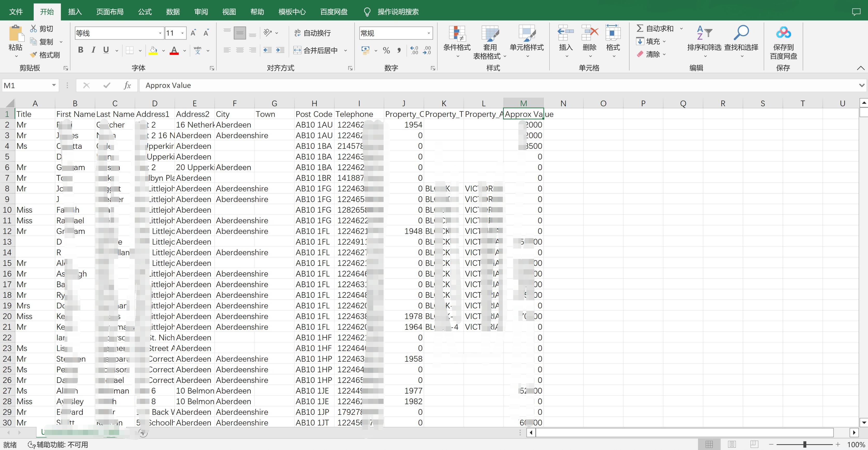Save to Baidu Netdisk icon
The height and width of the screenshot is (450, 868).
[784, 33]
